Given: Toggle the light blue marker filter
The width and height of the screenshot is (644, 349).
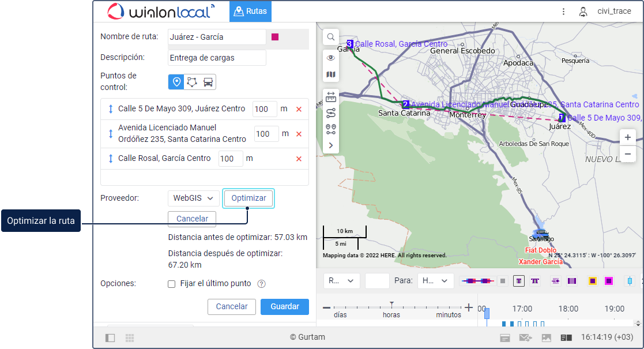Looking at the screenshot, I should point(630,281).
